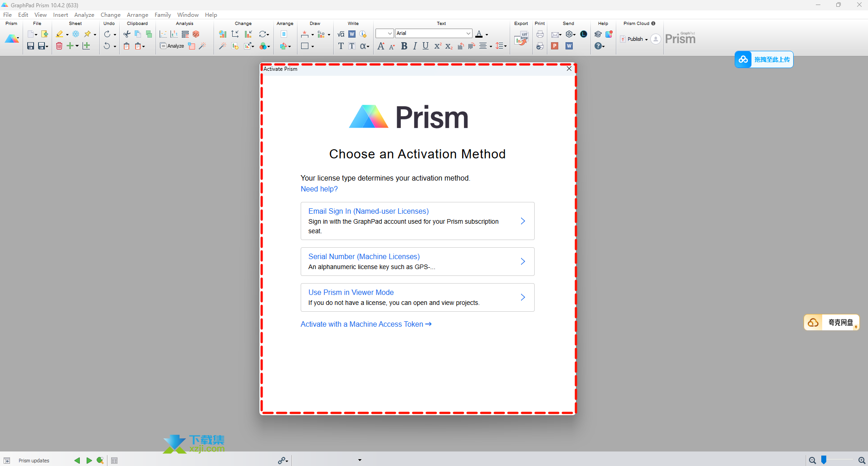
Task: Click the Export tiff/bmp icon
Action: click(x=521, y=39)
